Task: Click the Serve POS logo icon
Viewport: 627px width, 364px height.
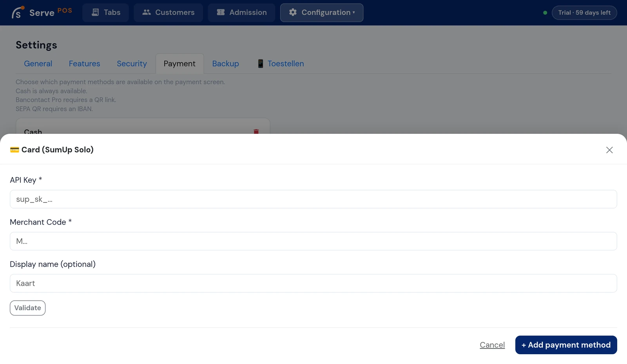Action: [x=18, y=13]
